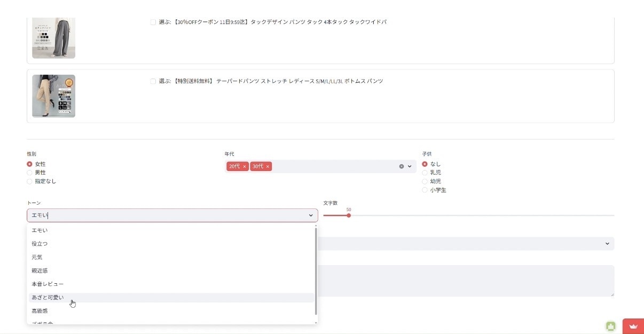Screen dimensions: 644x334
Task: Choose 本音レビュー from the tone list
Action: [171, 284]
